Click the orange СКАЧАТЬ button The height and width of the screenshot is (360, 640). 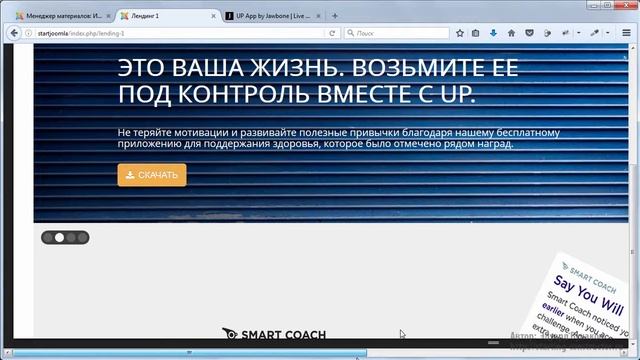tap(152, 175)
